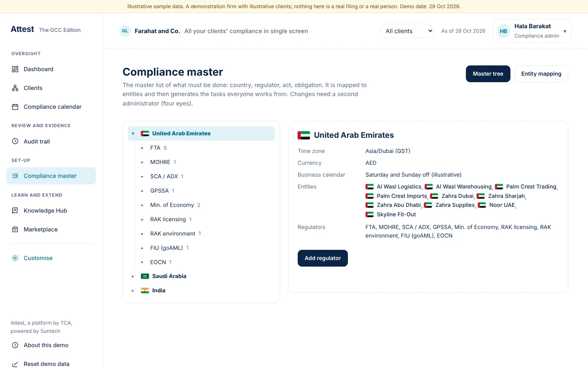Click the Saudi Arabia flag in tree
This screenshot has width=588, height=368.
tap(145, 276)
